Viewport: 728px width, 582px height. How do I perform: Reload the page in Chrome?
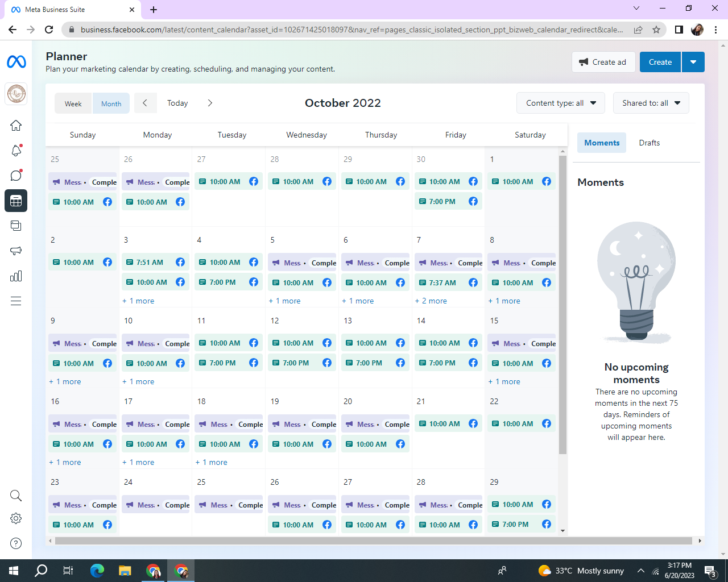pyautogui.click(x=49, y=30)
